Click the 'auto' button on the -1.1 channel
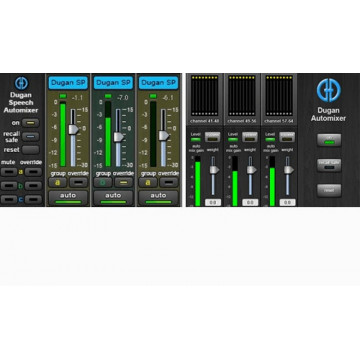The image size is (360, 360). pyautogui.click(x=68, y=197)
